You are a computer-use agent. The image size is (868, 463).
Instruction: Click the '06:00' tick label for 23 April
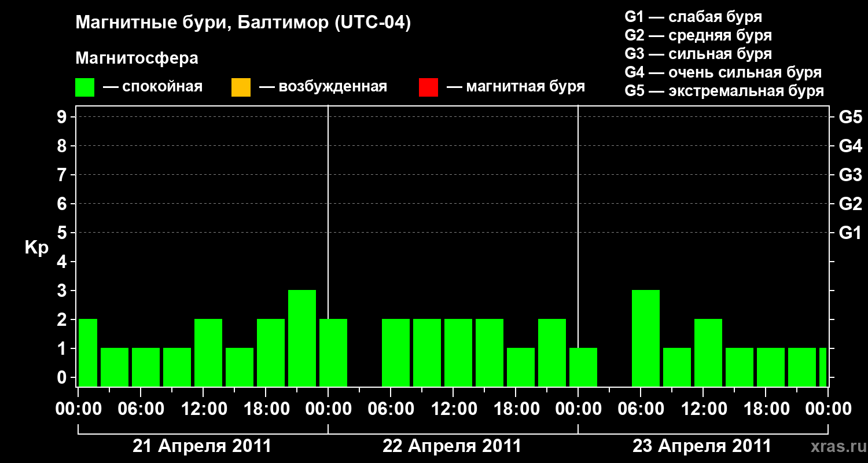point(641,409)
